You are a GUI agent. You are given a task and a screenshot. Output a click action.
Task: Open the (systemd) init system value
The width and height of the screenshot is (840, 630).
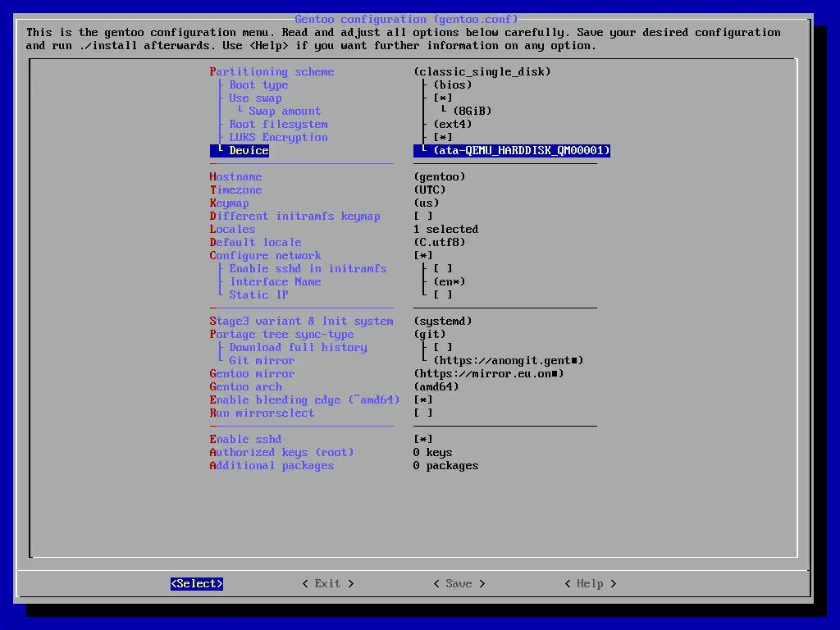(443, 321)
